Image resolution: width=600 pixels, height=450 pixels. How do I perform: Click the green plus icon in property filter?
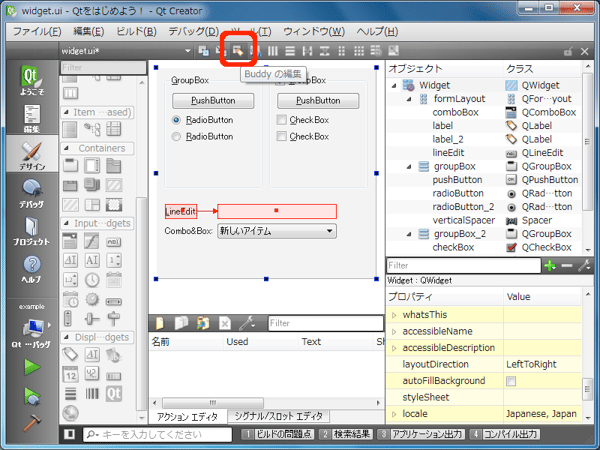548,266
